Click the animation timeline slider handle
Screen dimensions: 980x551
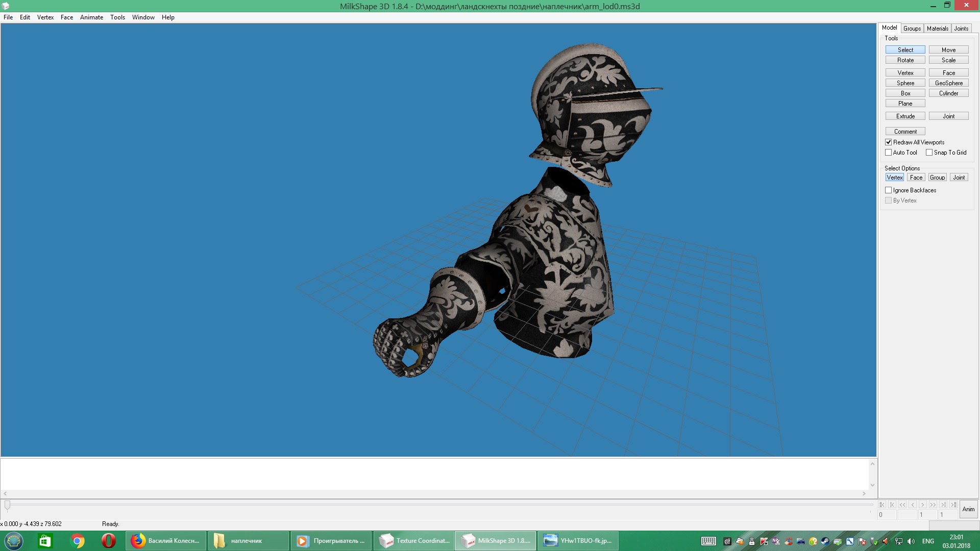[x=7, y=505]
